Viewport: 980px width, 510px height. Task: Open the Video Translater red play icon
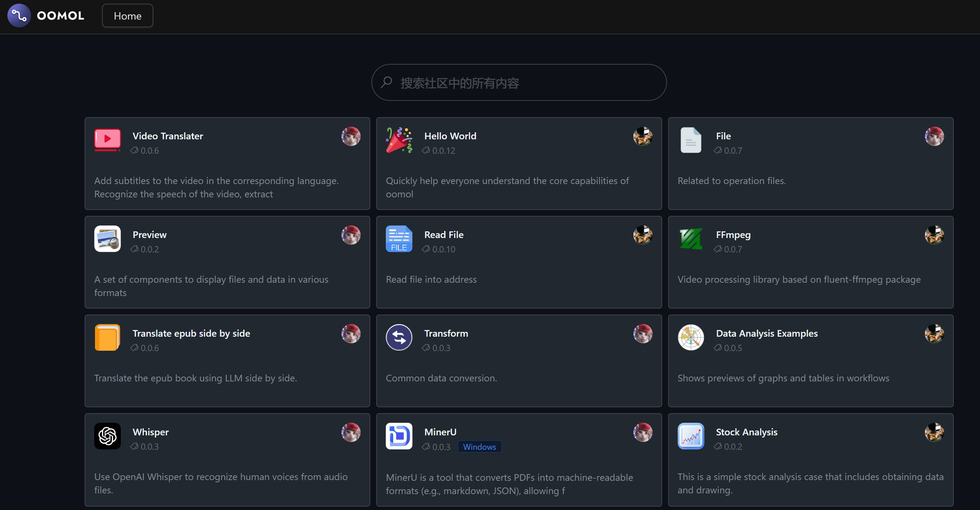coord(107,140)
